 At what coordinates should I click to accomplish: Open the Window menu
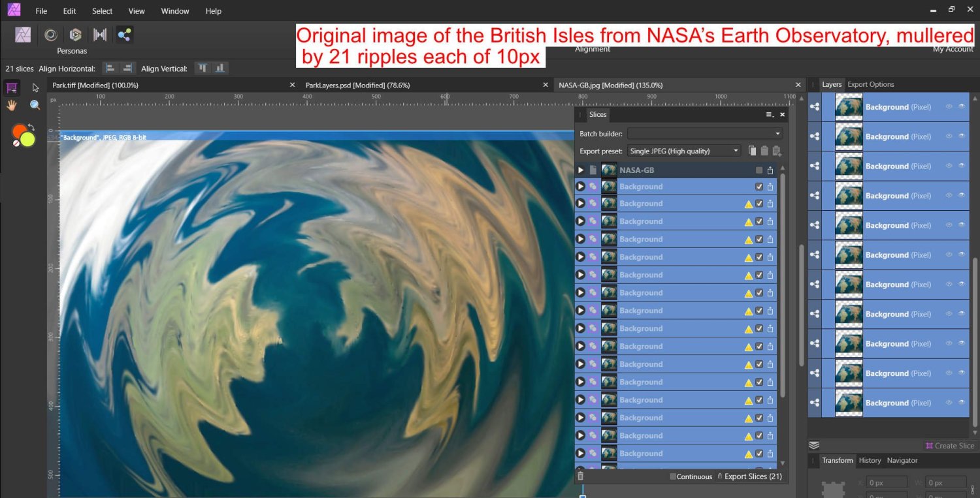[x=174, y=10]
